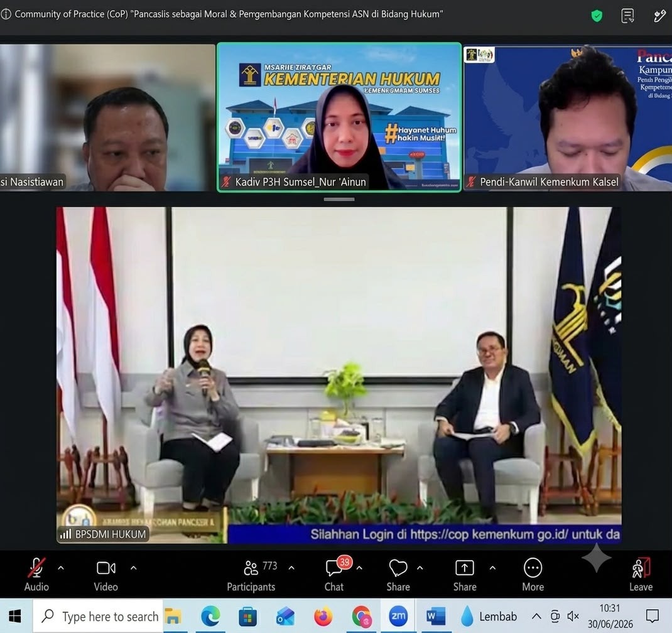This screenshot has width=672, height=633.
Task: Unmute microphone with the Audio button
Action: [36, 575]
